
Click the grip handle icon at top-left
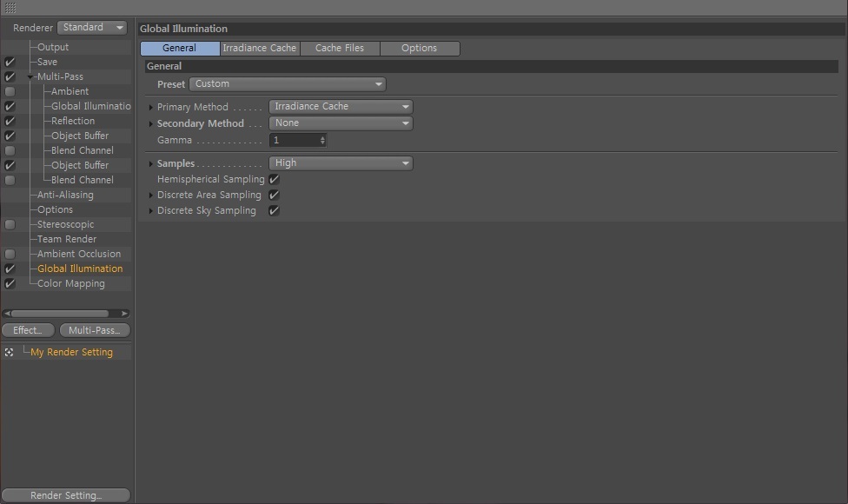10,8
